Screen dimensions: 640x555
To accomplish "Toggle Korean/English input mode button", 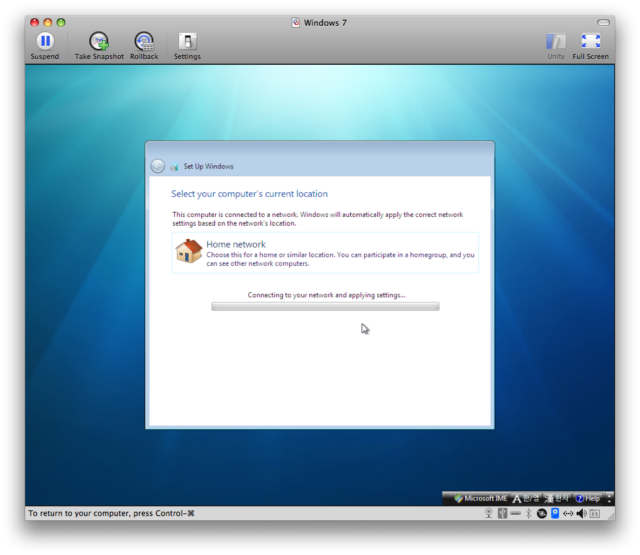I will pos(526,498).
